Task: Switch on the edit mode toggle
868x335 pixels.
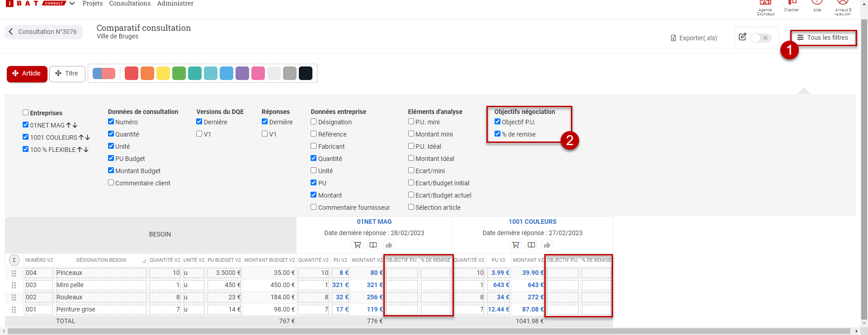Action: click(761, 38)
